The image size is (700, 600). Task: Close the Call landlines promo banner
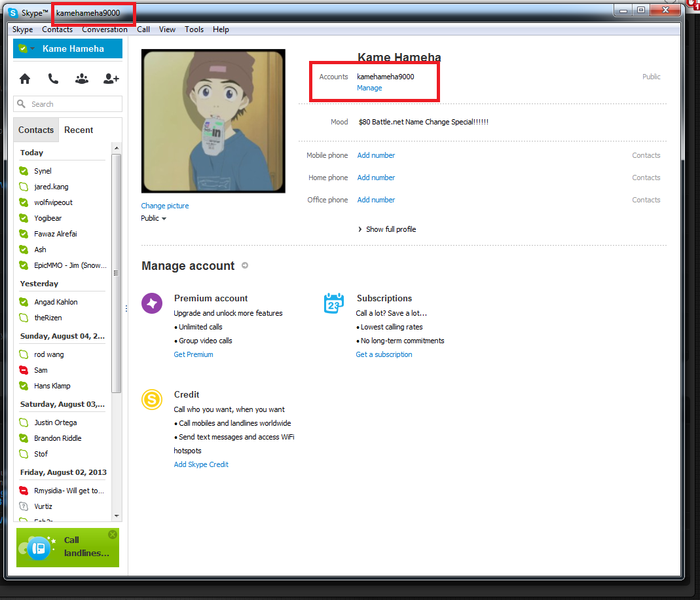pos(113,534)
